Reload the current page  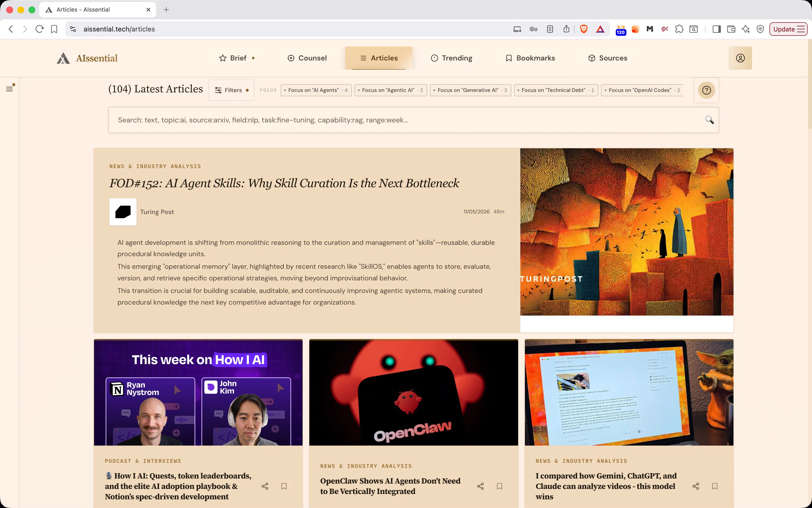(x=40, y=29)
